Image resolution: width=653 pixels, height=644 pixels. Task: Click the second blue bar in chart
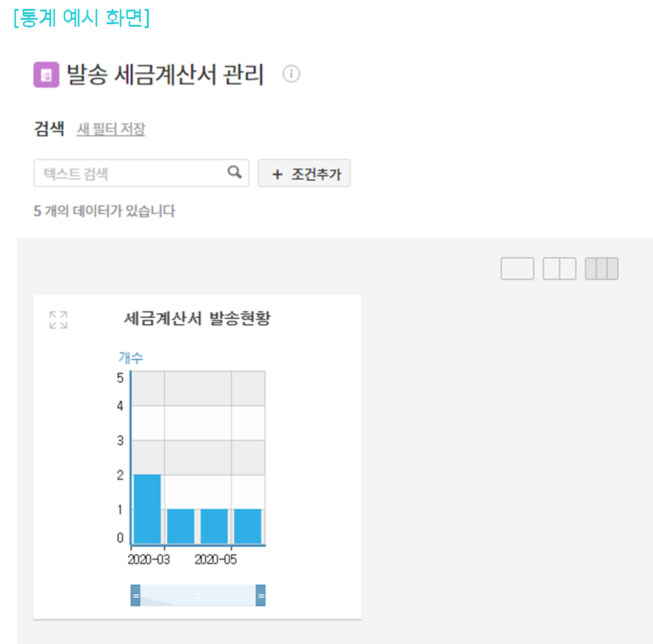(181, 526)
